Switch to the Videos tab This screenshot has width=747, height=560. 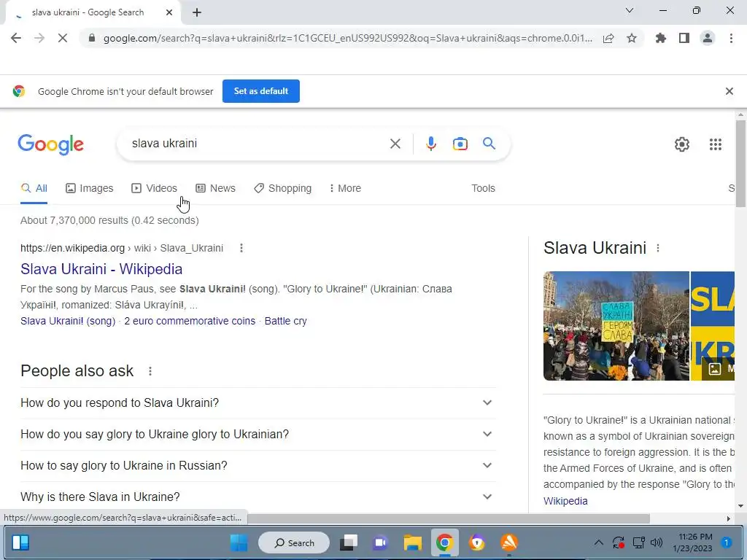pos(155,188)
